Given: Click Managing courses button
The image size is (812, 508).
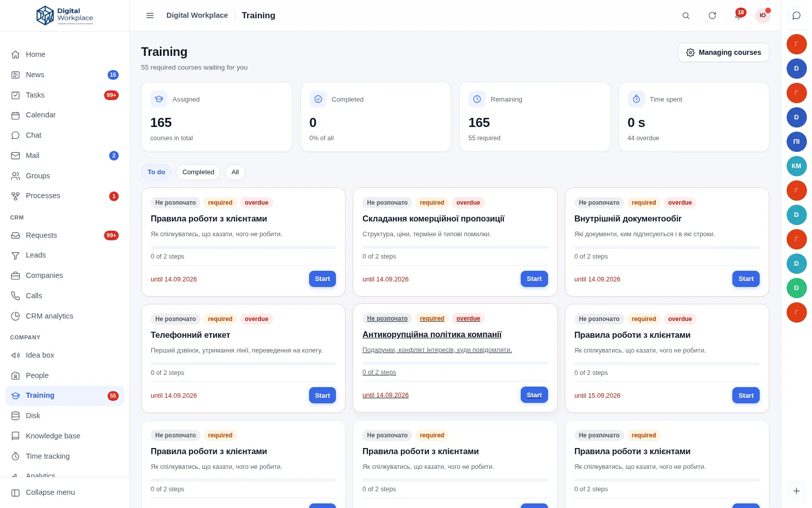Looking at the screenshot, I should tap(723, 52).
